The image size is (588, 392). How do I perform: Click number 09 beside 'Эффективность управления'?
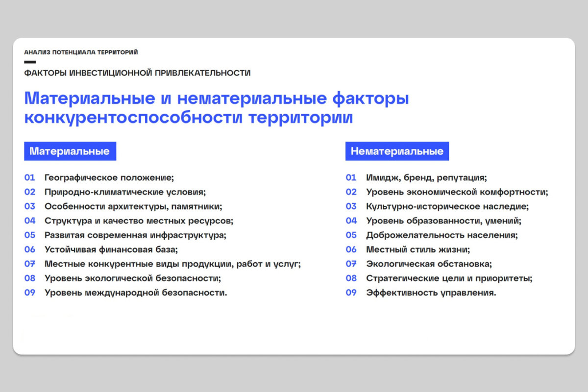pyautogui.click(x=351, y=293)
